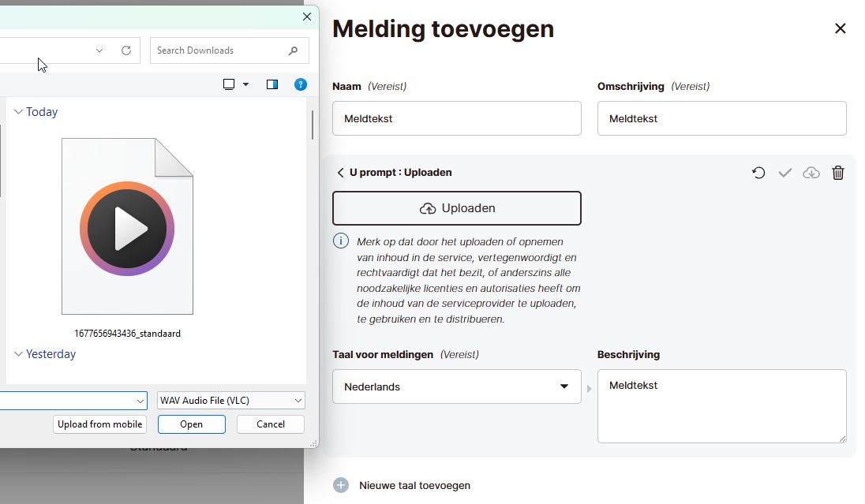Click the help question mark icon

pos(301,84)
